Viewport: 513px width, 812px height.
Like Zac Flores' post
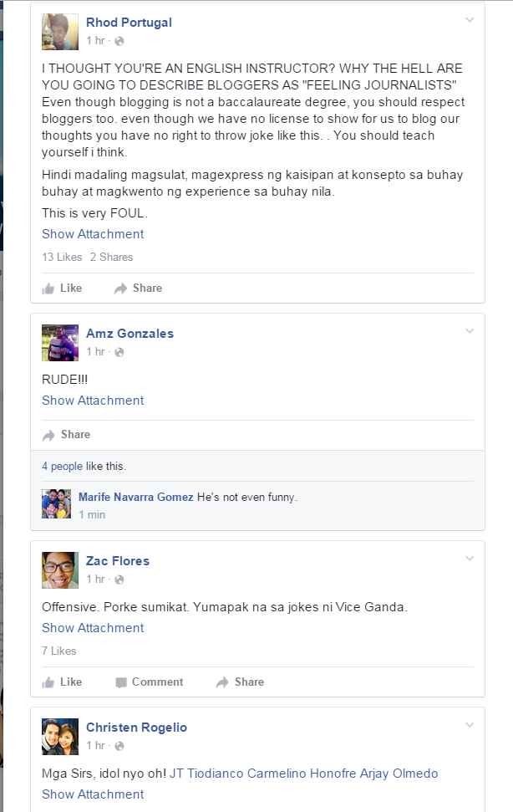coord(62,682)
